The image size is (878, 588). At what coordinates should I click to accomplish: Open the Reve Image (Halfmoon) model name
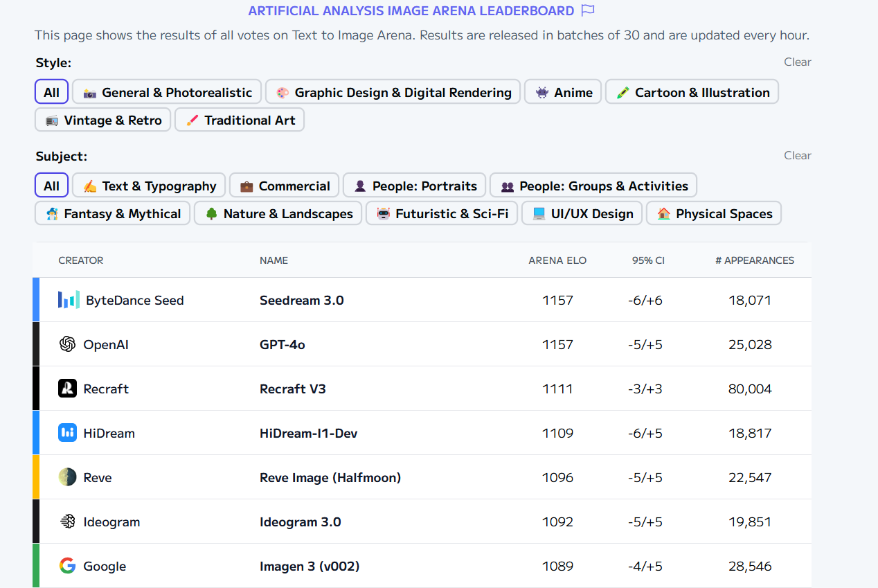click(x=330, y=477)
